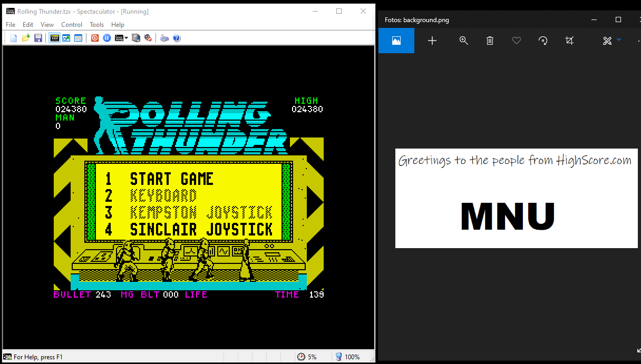This screenshot has height=364, width=641.
Task: Click the Save floppy disk icon
Action: coord(38,38)
